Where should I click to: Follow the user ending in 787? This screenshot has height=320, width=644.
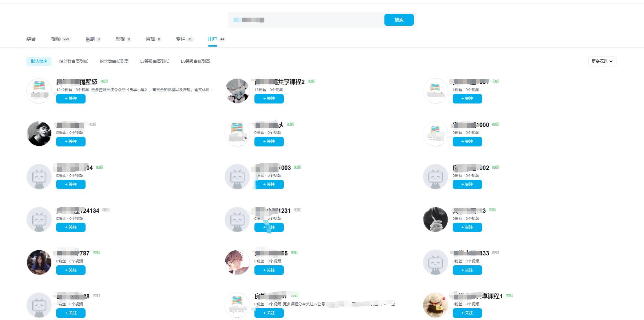[71, 270]
